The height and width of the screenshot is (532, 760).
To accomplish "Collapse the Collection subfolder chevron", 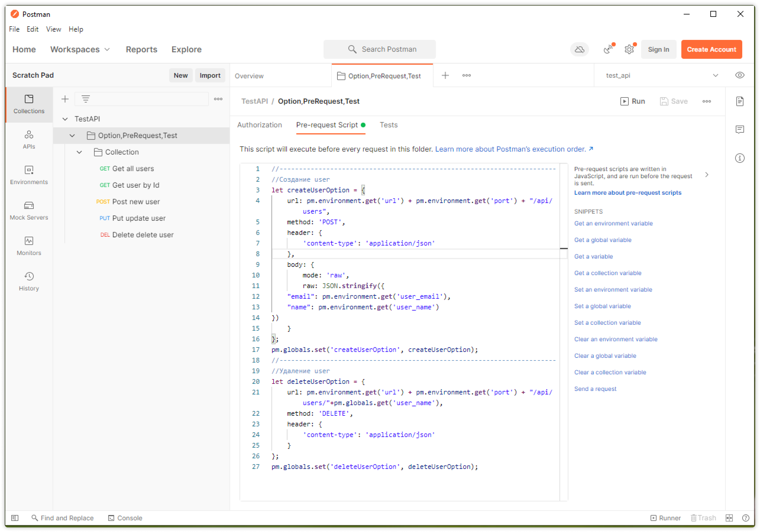I will click(79, 152).
